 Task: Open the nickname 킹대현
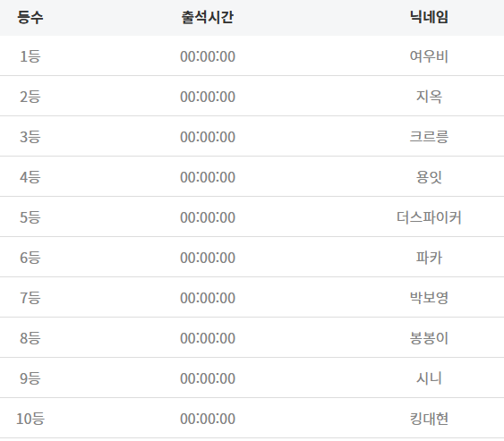pos(429,419)
